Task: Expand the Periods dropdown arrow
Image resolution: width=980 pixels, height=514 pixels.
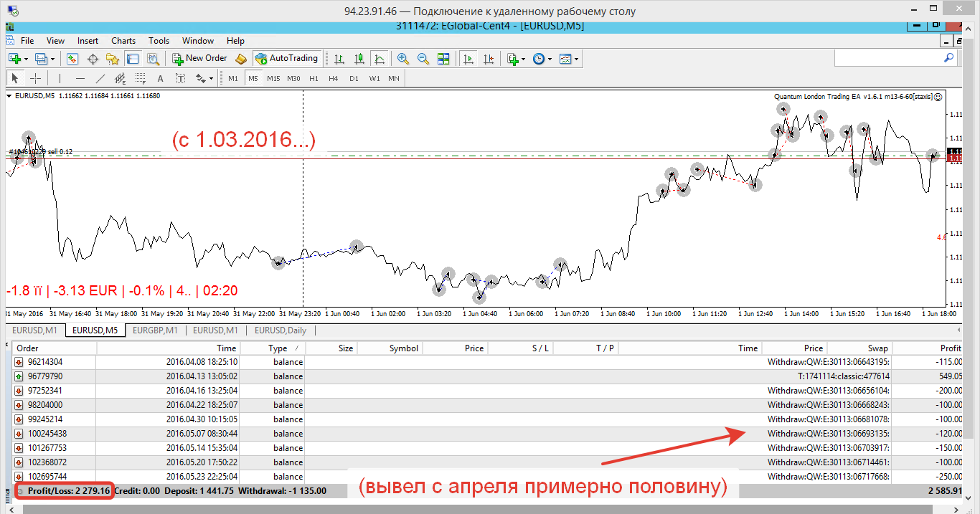Action: (550, 59)
